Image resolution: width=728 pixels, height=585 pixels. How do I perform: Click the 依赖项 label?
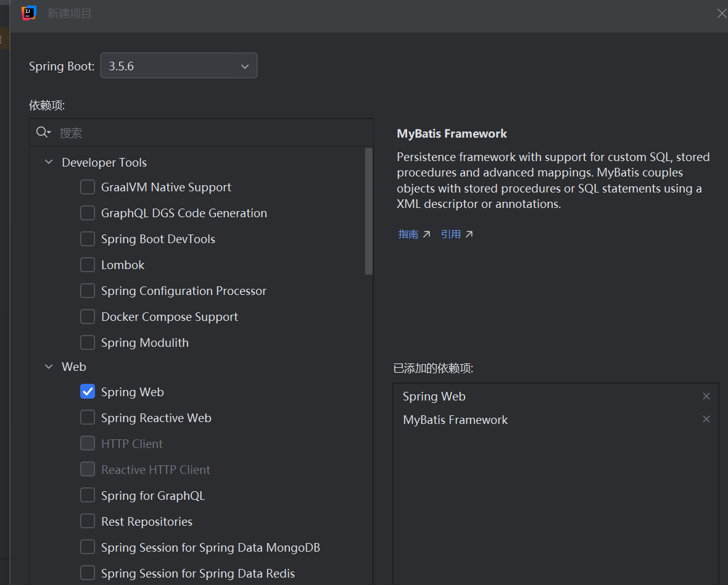pyautogui.click(x=47, y=106)
